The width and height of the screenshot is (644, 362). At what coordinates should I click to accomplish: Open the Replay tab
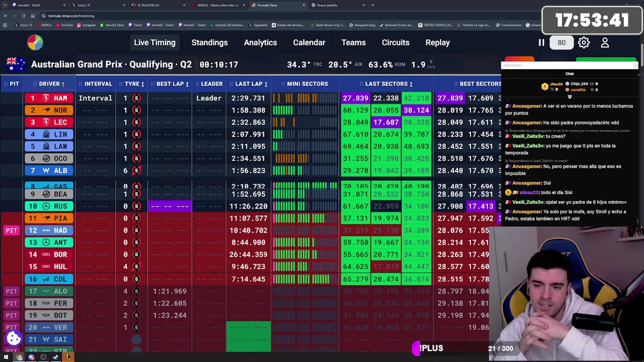tap(437, 43)
